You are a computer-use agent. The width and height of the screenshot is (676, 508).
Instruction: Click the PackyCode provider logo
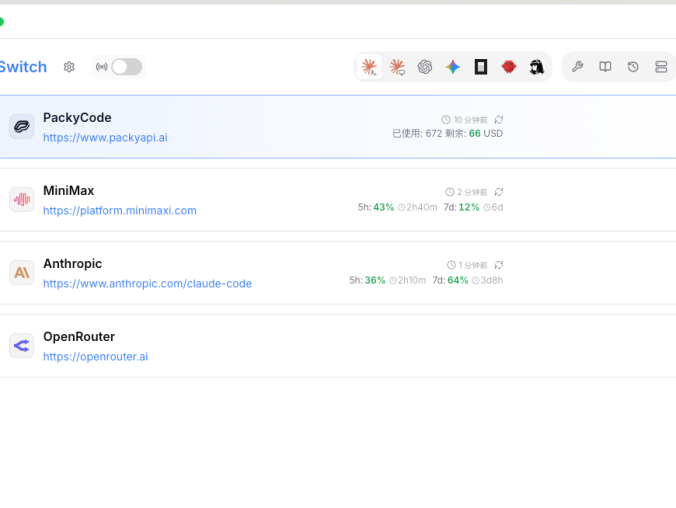tap(22, 126)
